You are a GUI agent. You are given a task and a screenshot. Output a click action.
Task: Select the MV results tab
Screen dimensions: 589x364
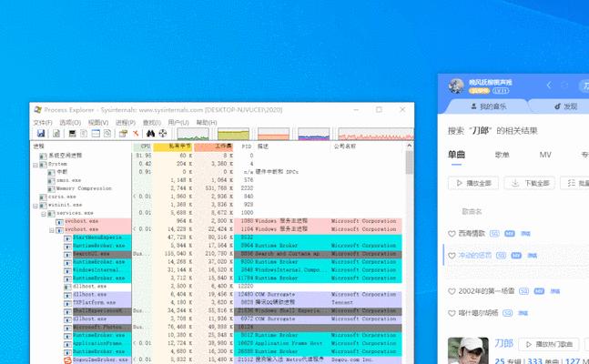(545, 155)
